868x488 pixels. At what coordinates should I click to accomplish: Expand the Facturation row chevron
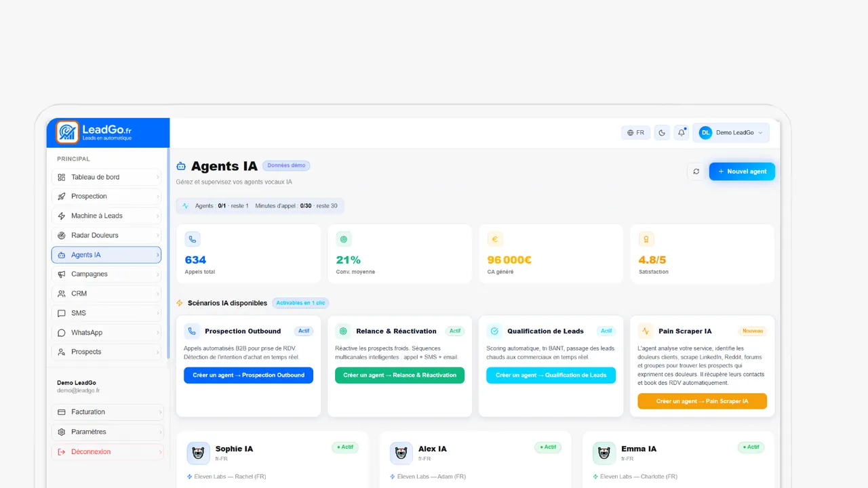(160, 412)
